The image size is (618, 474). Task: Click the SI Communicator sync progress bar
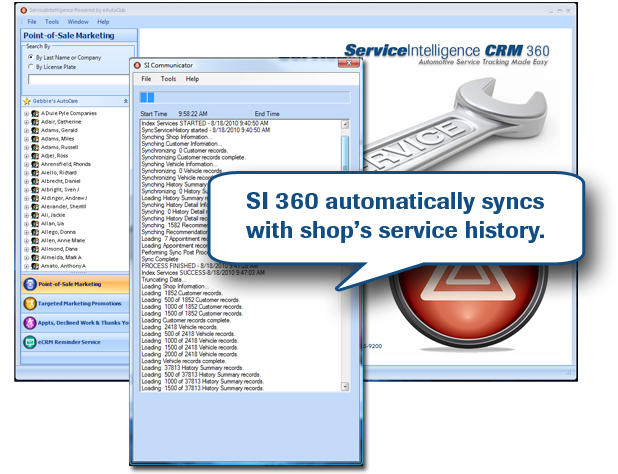pyautogui.click(x=245, y=97)
